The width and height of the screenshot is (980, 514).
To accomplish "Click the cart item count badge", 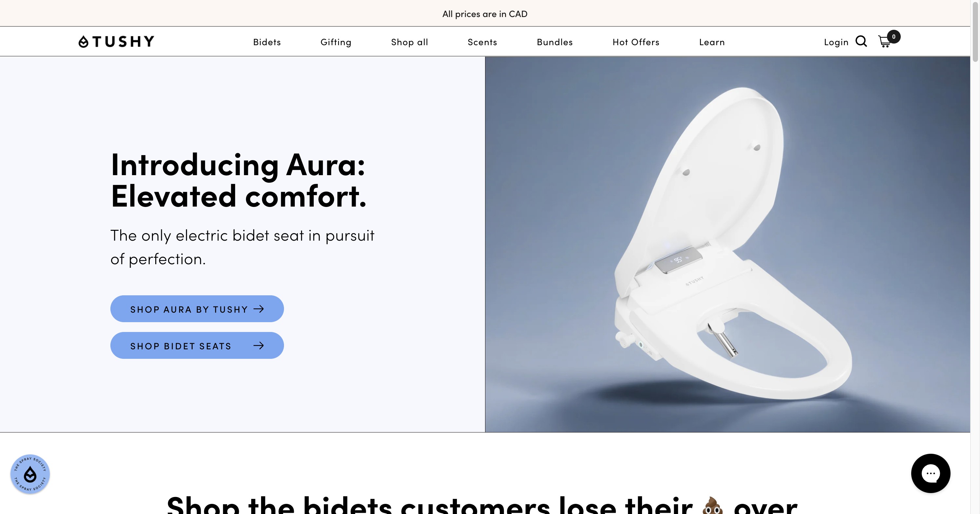I will tap(894, 36).
